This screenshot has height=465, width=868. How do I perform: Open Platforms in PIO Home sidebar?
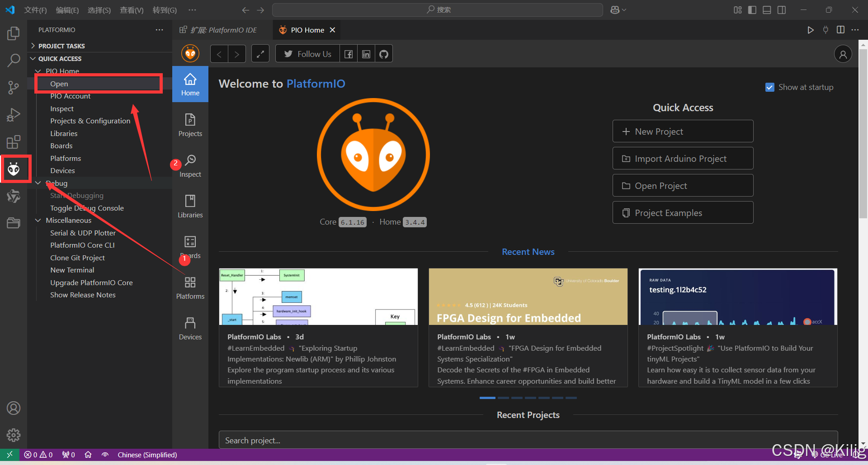pos(190,288)
